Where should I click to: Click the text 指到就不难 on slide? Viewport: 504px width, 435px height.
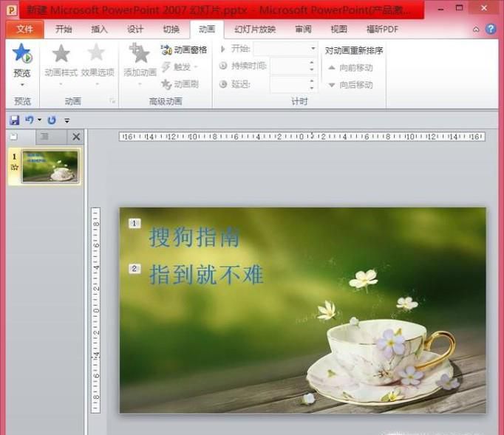click(206, 274)
